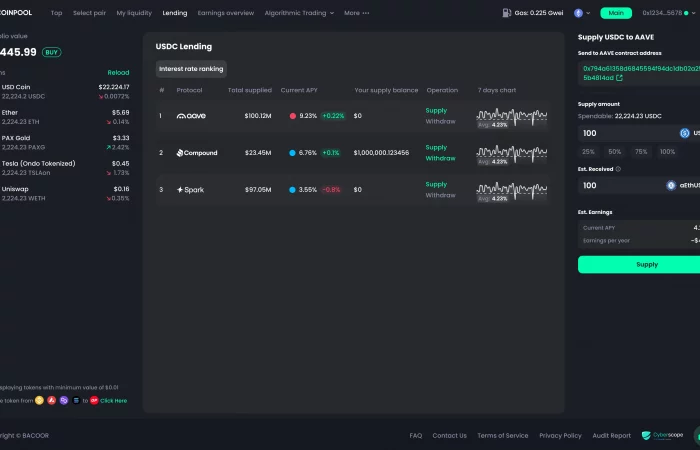Select the USD Coin portfolio row

tap(65, 92)
